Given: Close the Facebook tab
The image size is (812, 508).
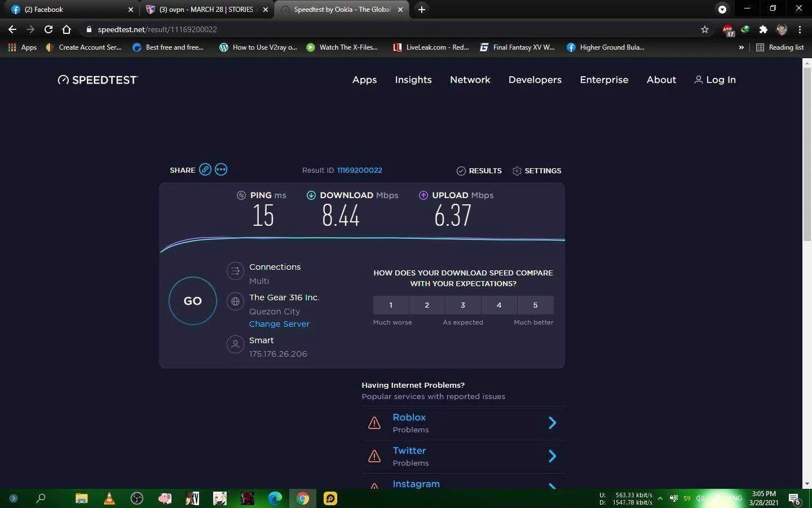Looking at the screenshot, I should (x=131, y=10).
